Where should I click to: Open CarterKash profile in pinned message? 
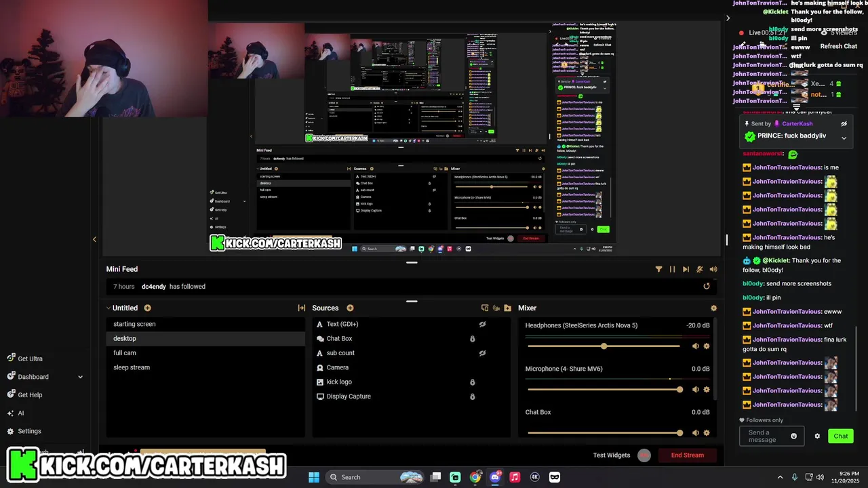pyautogui.click(x=797, y=124)
